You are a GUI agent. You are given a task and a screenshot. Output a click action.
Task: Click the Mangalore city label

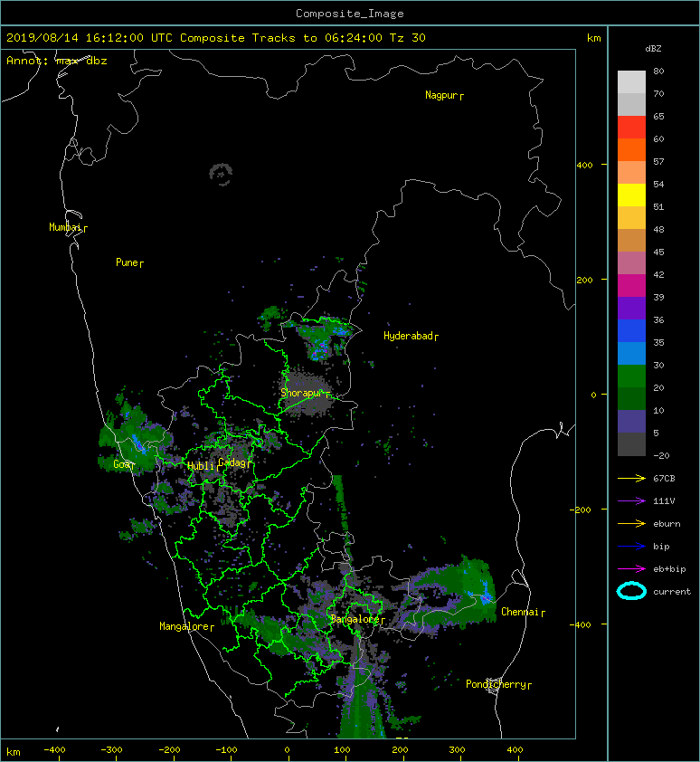[184, 626]
